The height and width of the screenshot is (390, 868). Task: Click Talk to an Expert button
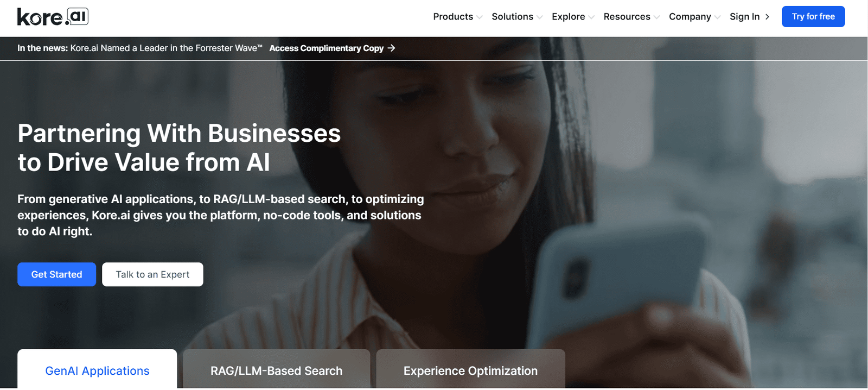pos(152,274)
